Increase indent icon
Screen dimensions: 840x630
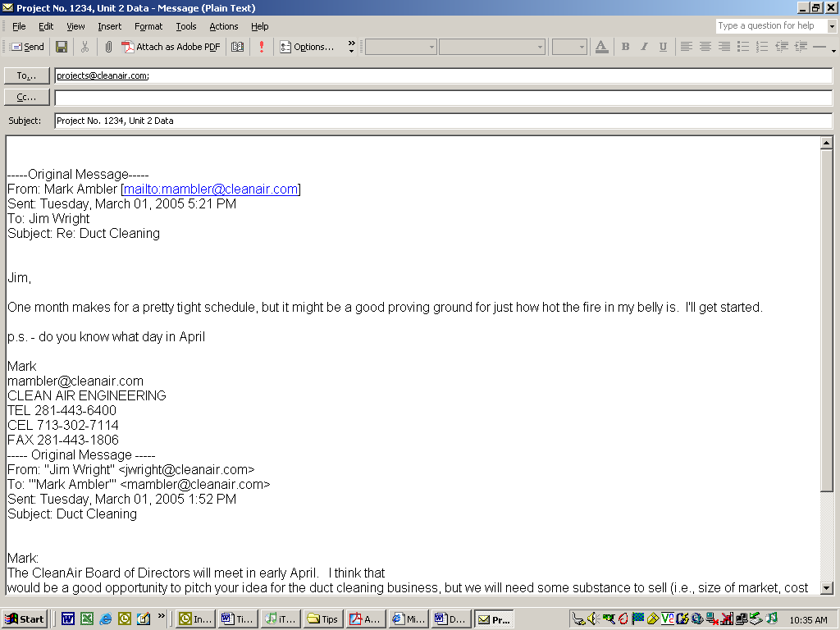point(801,47)
